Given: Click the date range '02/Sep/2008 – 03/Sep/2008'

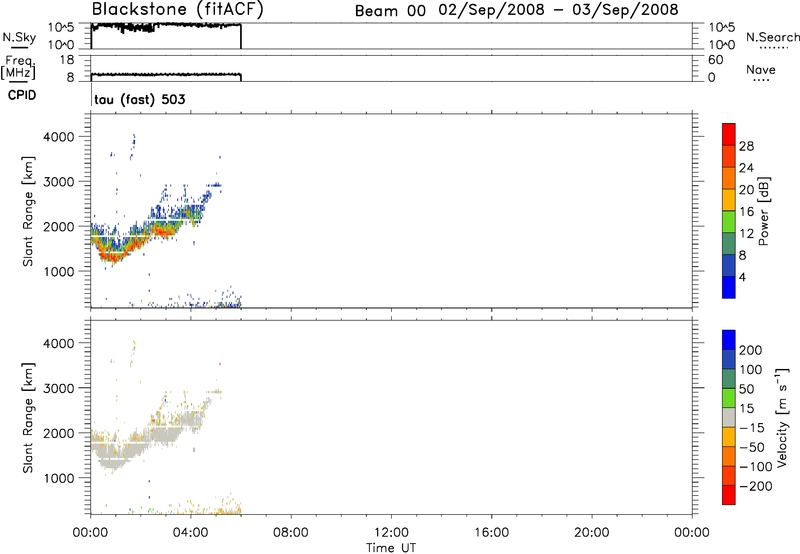Looking at the screenshot, I should click(x=559, y=10).
